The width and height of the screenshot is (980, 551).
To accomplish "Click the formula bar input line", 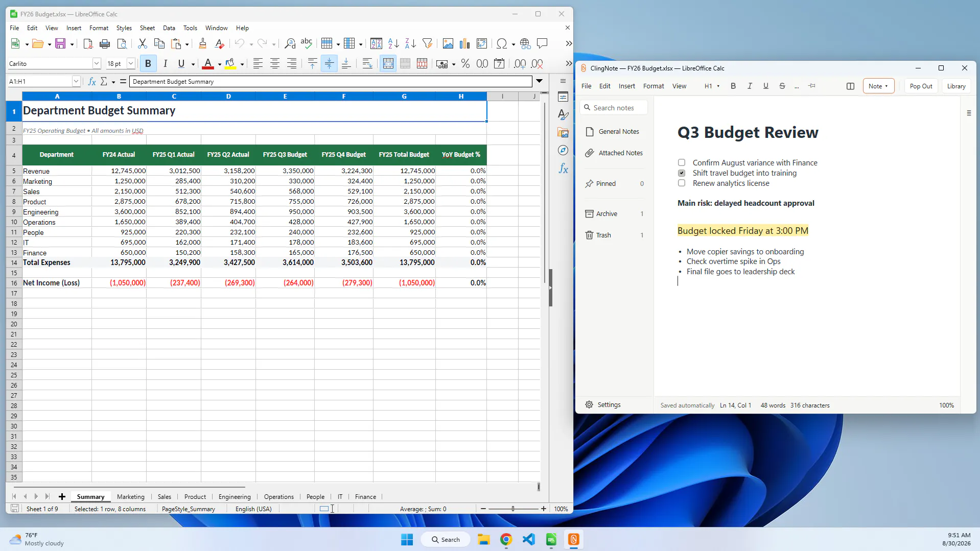I will click(331, 81).
